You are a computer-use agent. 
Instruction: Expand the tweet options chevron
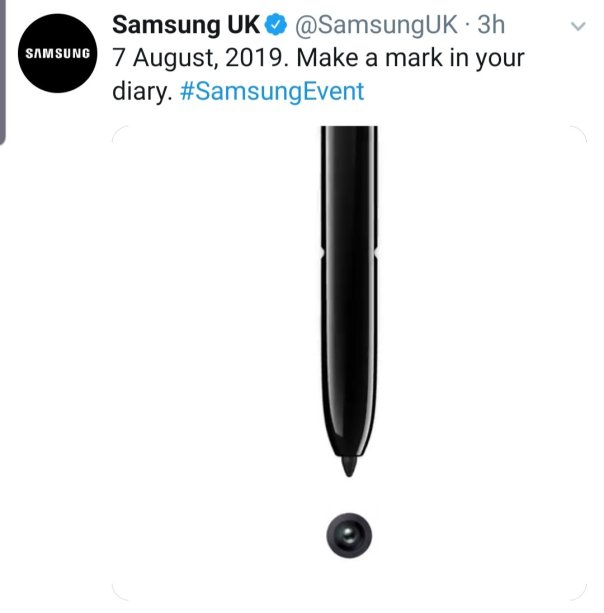[x=578, y=26]
